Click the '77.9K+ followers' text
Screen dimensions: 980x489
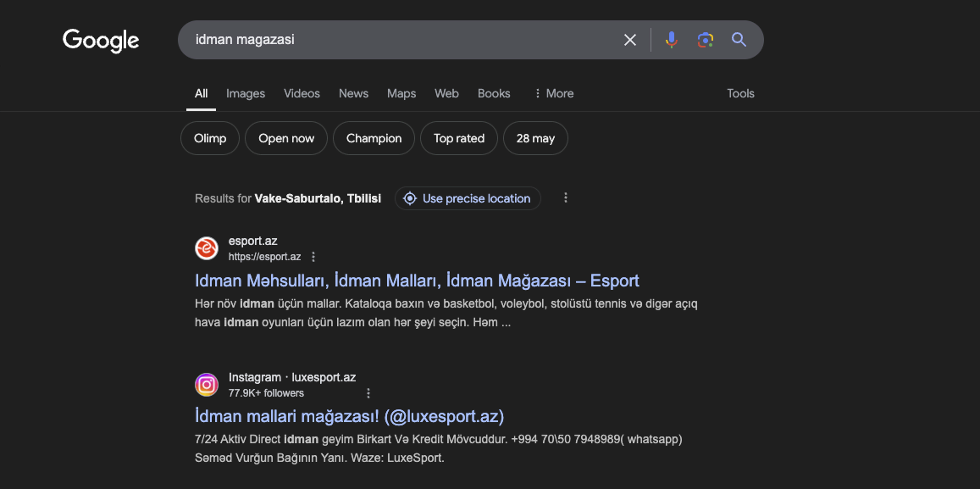pos(266,392)
